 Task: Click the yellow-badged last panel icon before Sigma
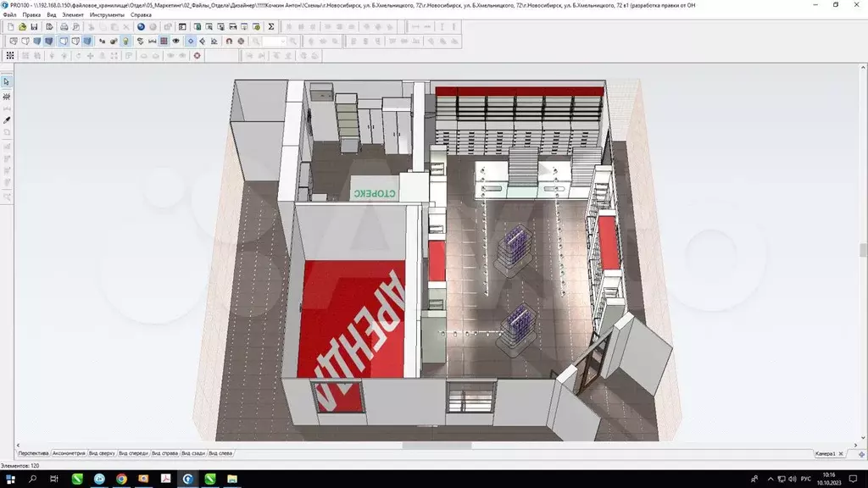(256, 26)
